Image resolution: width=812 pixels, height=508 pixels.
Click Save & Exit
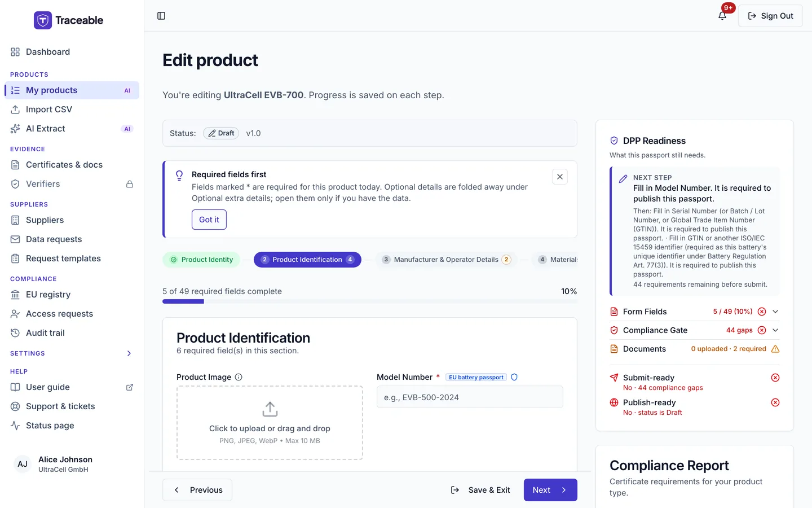coord(480,490)
